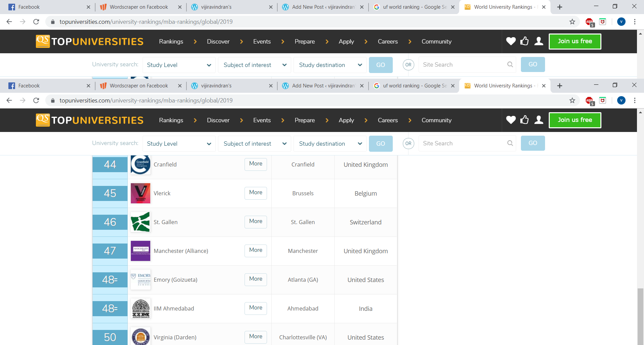The image size is (644, 345).
Task: Switch to the topmost uf world ranking Google tab
Action: [x=415, y=7]
